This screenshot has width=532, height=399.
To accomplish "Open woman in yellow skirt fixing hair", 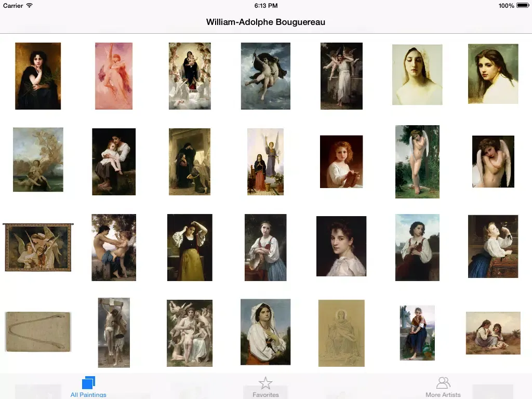I will [x=190, y=247].
